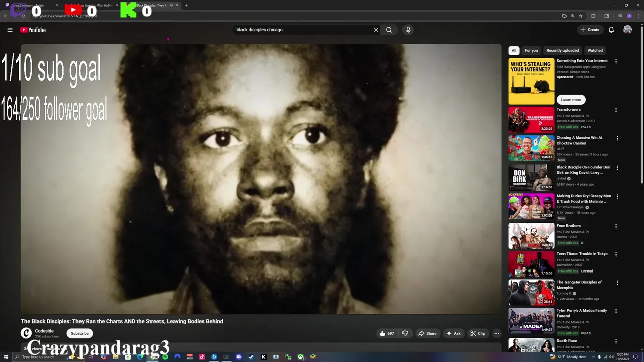Open Teen Titans Trouble in Tokyo thumbnail
The height and width of the screenshot is (362, 644).
pos(531,264)
